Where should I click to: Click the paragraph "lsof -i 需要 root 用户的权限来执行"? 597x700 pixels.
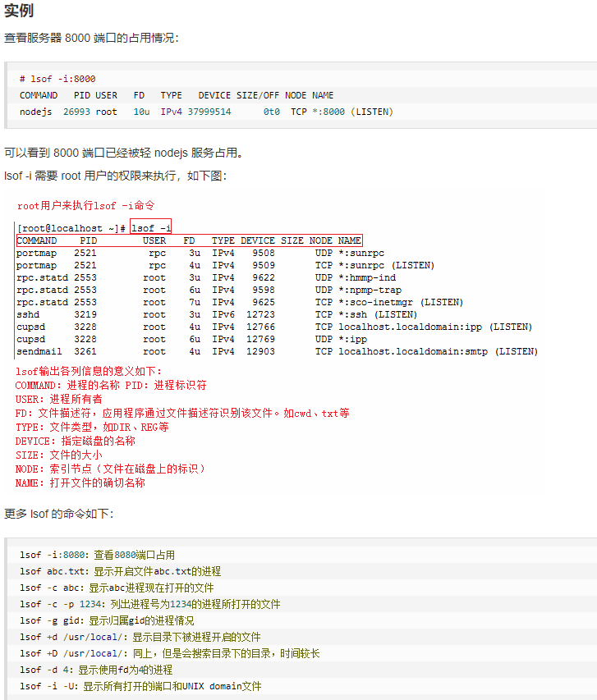[x=115, y=176]
